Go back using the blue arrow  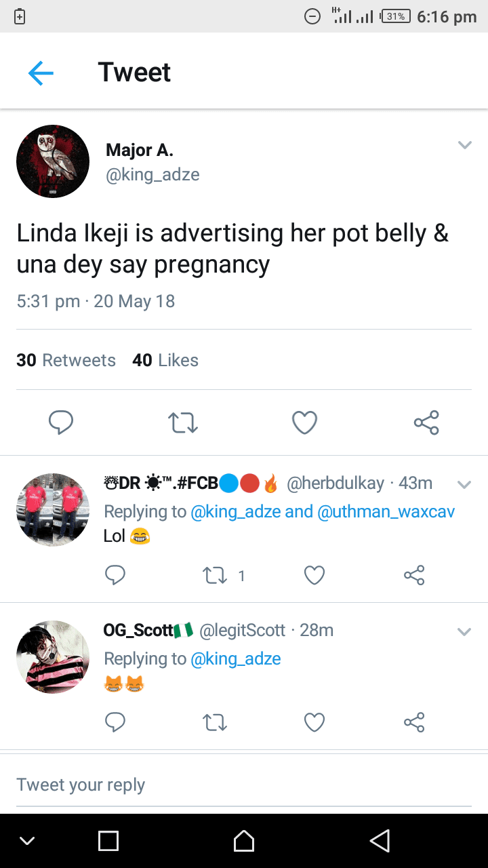tap(41, 73)
